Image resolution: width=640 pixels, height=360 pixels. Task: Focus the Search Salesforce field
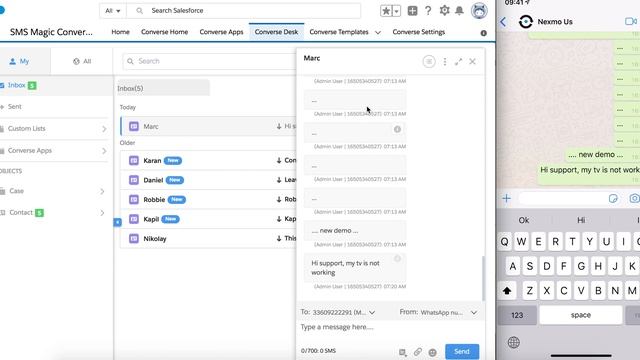click(244, 11)
